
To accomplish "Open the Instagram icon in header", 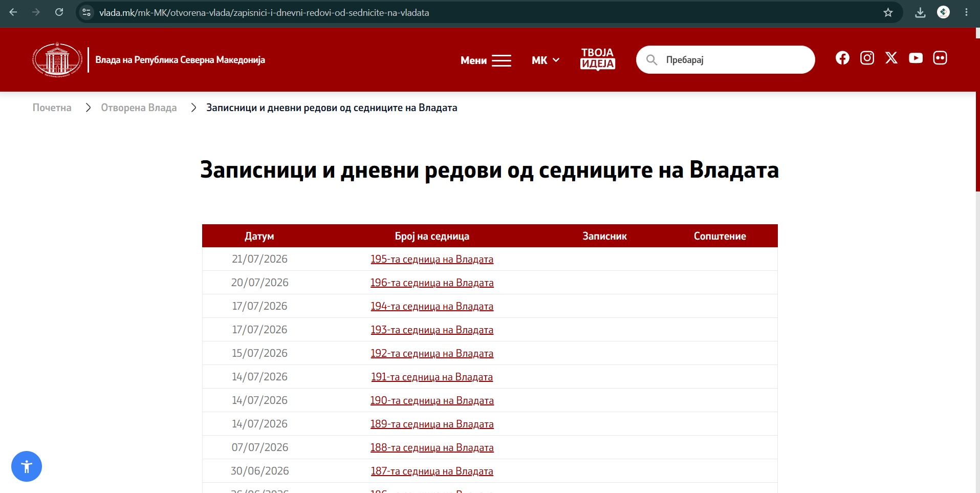I will 867,58.
